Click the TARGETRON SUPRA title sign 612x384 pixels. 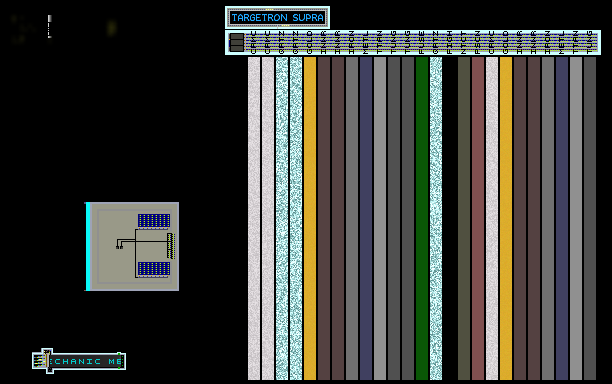(278, 18)
